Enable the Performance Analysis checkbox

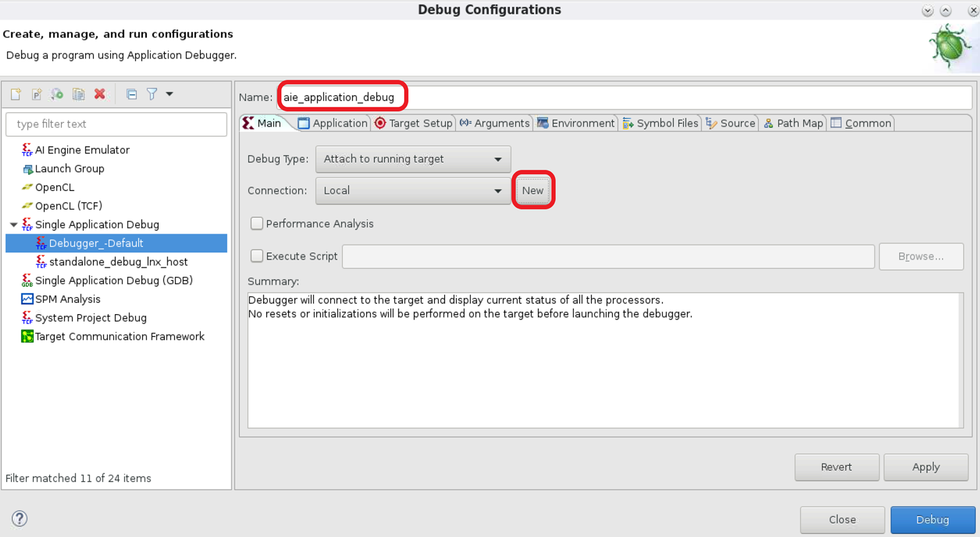[x=257, y=224]
